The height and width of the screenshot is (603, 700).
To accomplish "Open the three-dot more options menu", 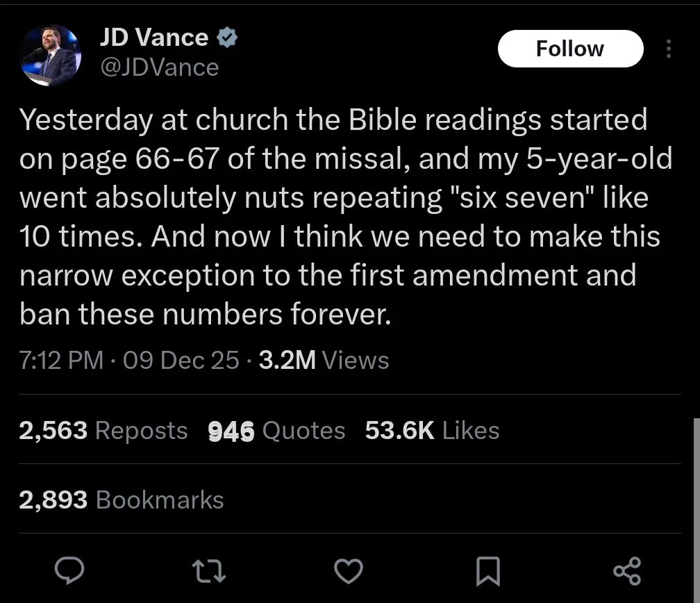I will tap(668, 48).
